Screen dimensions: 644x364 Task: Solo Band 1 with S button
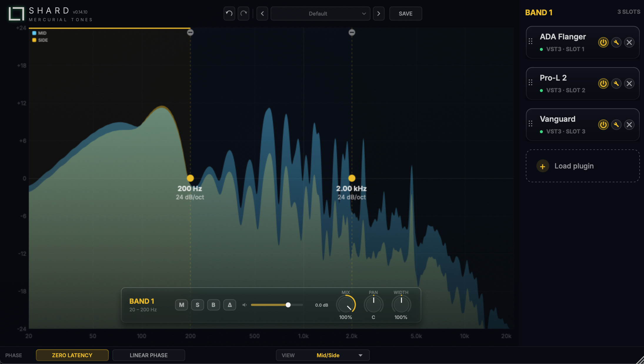(x=198, y=305)
